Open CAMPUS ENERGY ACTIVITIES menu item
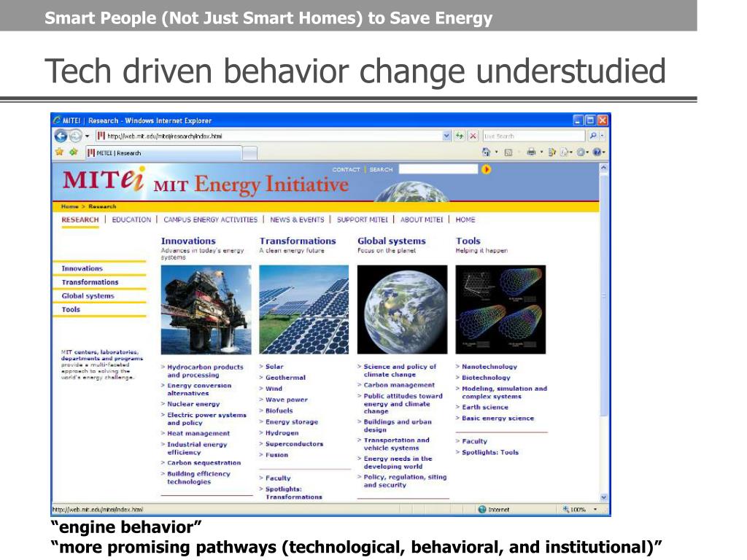This screenshot has height=560, width=747. (211, 219)
